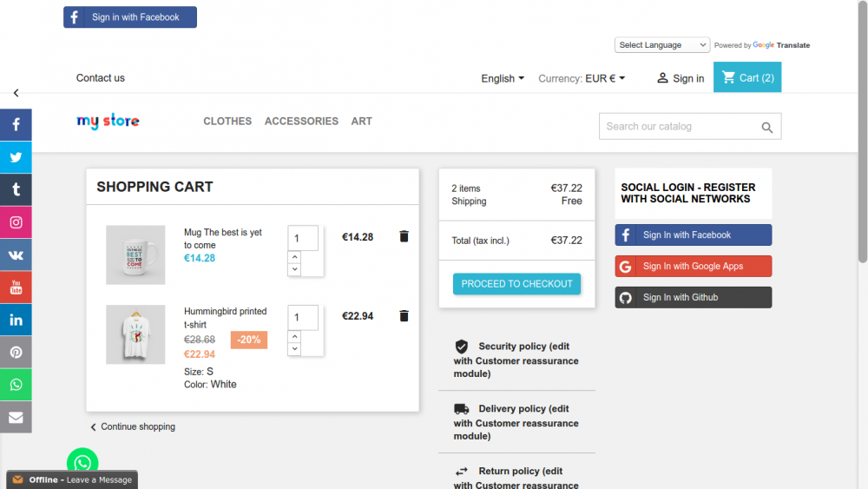Open Instagram from the side bar
Viewport: 868px width, 489px height.
16,222
